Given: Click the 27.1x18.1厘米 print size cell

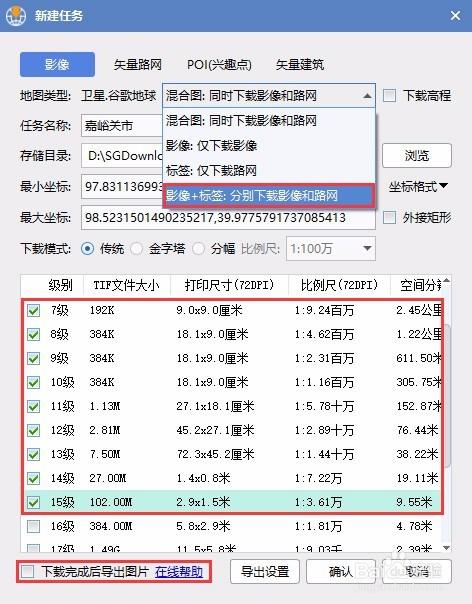Looking at the screenshot, I should tap(215, 406).
